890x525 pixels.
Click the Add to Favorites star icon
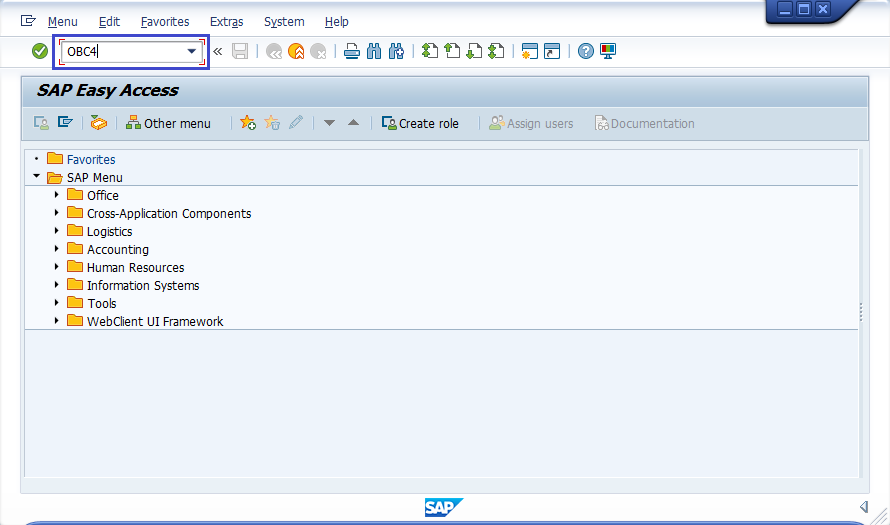(x=248, y=123)
